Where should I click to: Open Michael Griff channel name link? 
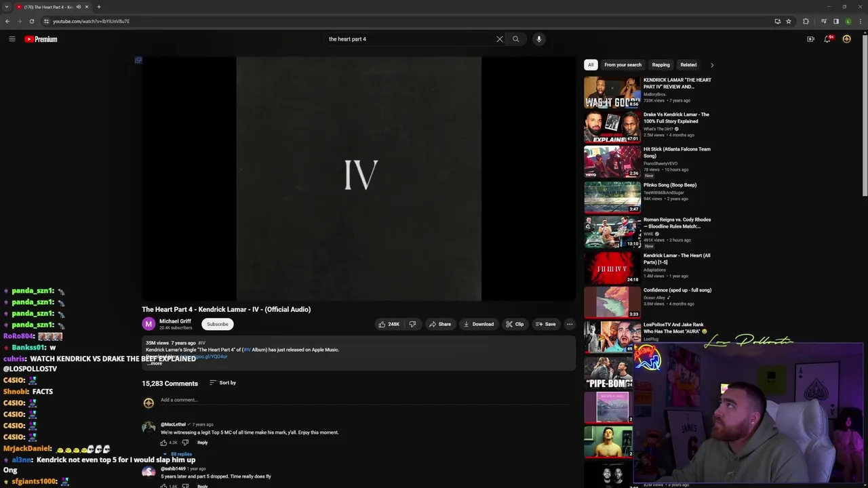pyautogui.click(x=175, y=321)
